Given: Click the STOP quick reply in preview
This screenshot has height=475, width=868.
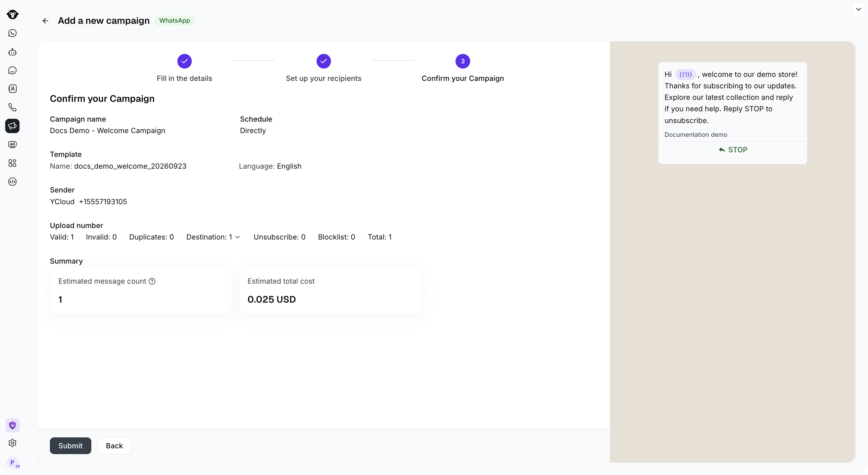Looking at the screenshot, I should coord(733,150).
